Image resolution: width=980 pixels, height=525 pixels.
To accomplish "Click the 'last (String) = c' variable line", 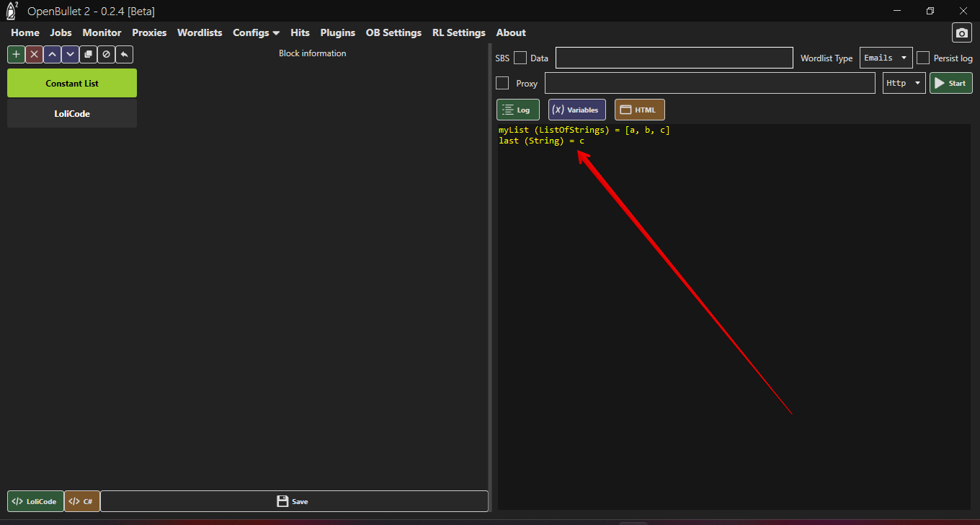I will pyautogui.click(x=541, y=141).
